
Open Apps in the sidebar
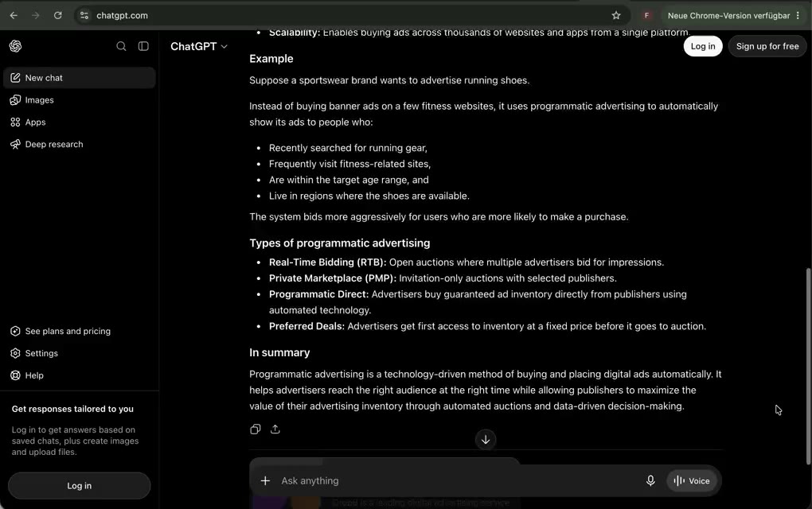tap(80, 122)
